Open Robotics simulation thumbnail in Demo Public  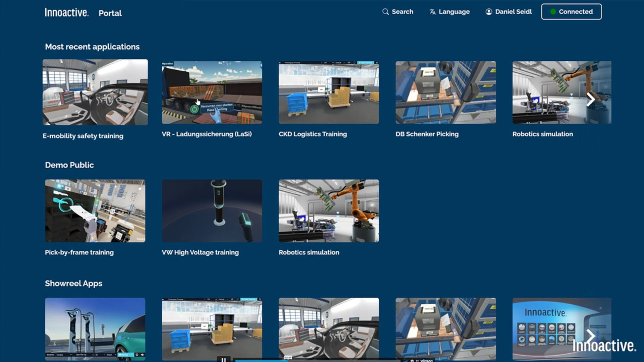pos(329,211)
